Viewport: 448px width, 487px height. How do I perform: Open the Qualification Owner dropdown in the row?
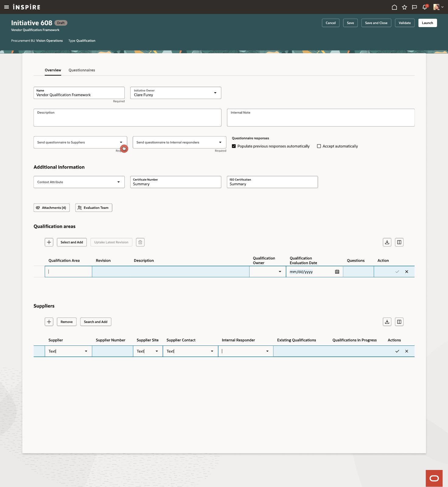pos(280,272)
